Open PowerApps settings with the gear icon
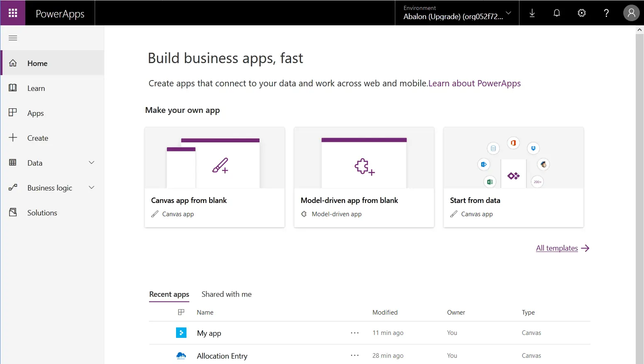This screenshot has height=364, width=644. 581,13
